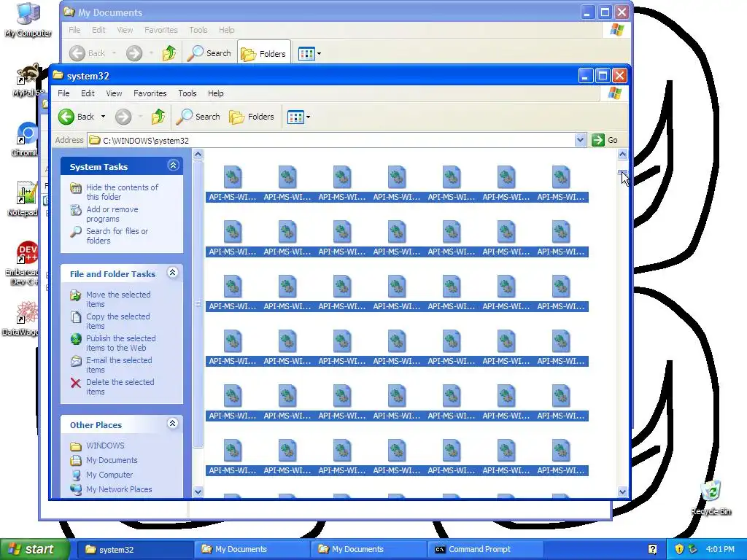Open My Network Places in Other Places
Viewport: 747px width, 560px height.
(119, 489)
